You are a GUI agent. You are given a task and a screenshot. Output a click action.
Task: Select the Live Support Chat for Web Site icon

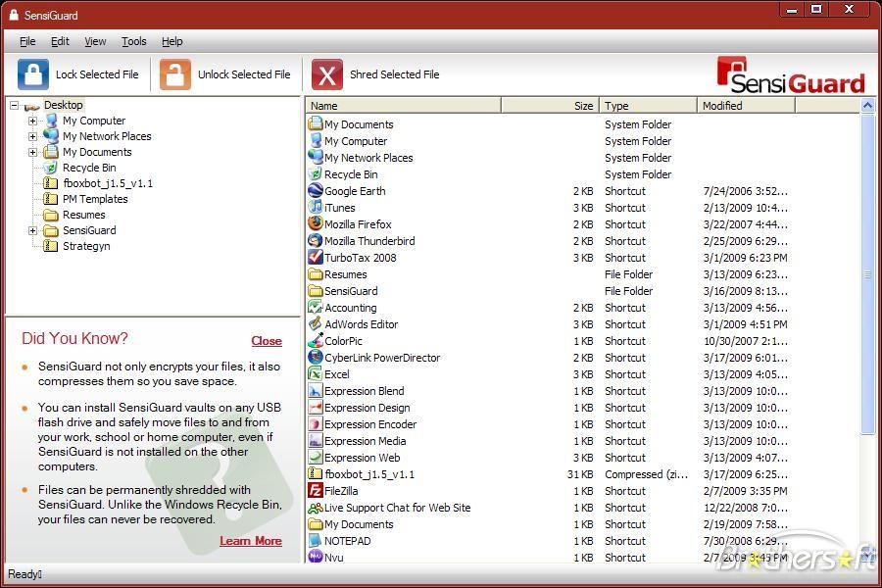(316, 508)
